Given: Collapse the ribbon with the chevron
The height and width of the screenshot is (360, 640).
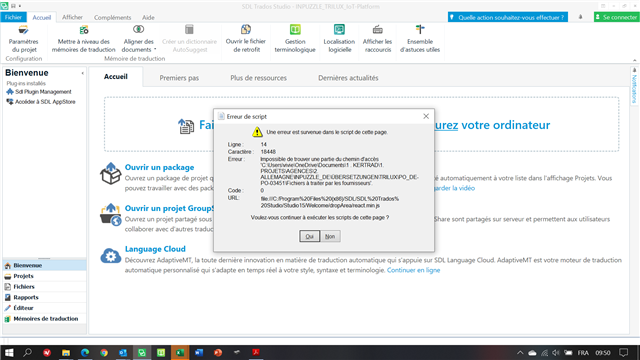Looking at the screenshot, I should (635, 60).
